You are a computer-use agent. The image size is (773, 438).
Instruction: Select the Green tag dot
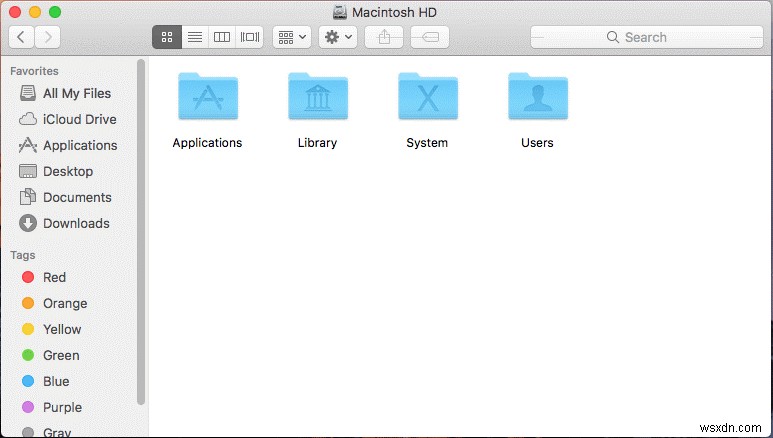tap(28, 355)
